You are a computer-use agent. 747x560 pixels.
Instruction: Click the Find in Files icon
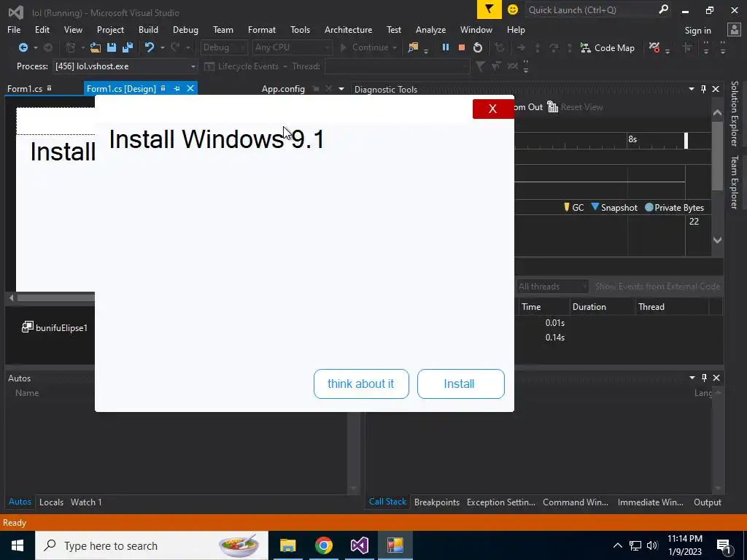413,47
